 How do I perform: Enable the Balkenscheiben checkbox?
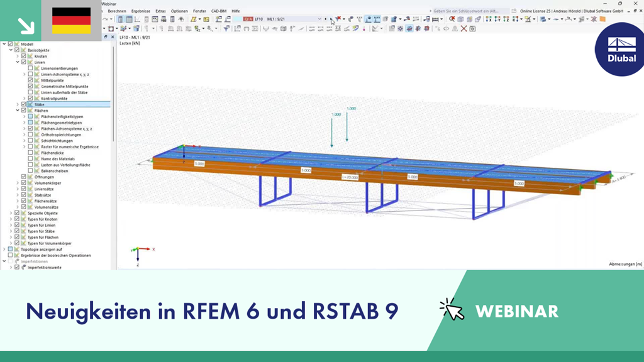click(x=30, y=171)
